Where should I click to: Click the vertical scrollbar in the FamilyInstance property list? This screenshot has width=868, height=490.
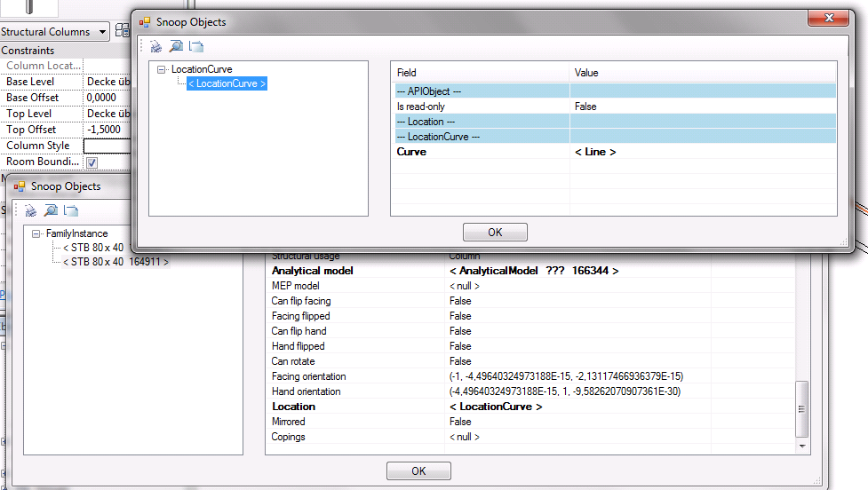pyautogui.click(x=801, y=408)
